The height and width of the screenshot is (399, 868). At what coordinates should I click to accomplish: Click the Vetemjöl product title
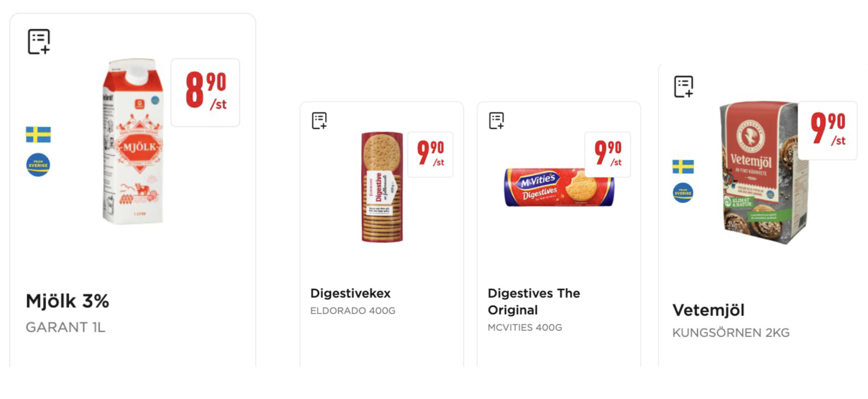(708, 310)
